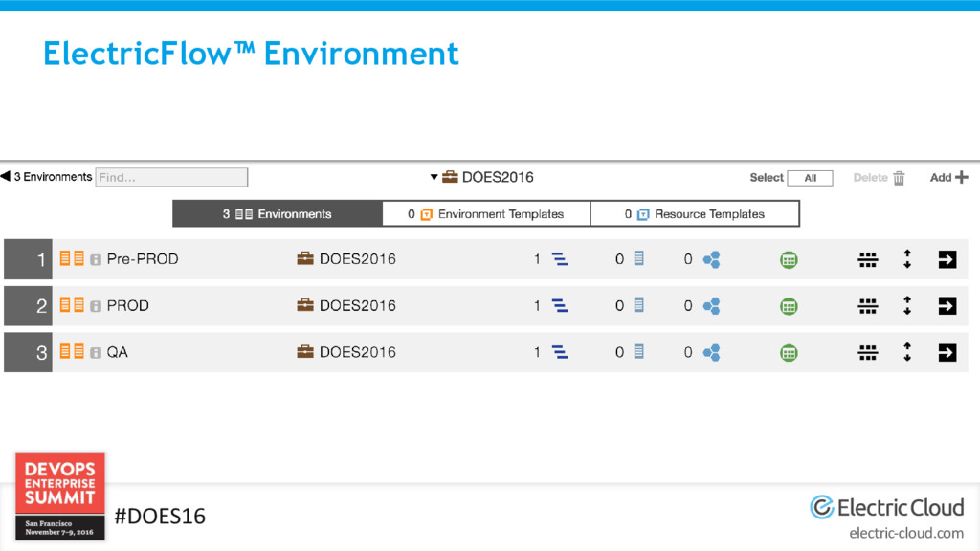Click the Pre-PROD environment name
The image size is (980, 551).
143,259
